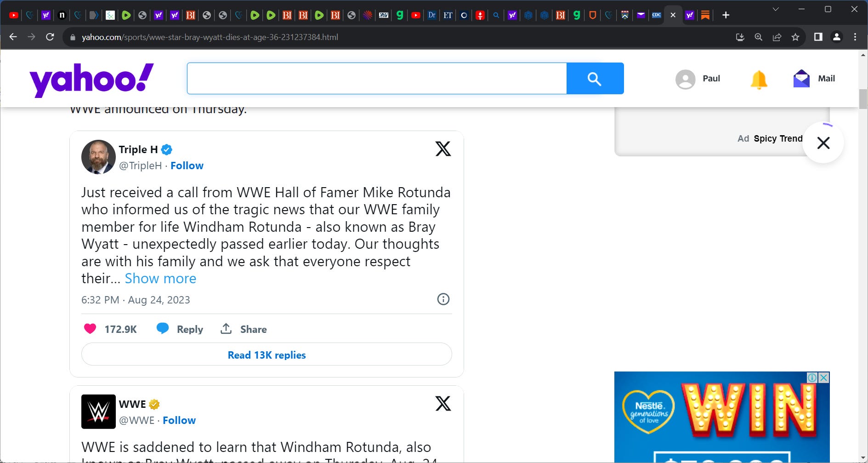Image resolution: width=868 pixels, height=463 pixels.
Task: Open Yahoo Mail
Action: (814, 79)
